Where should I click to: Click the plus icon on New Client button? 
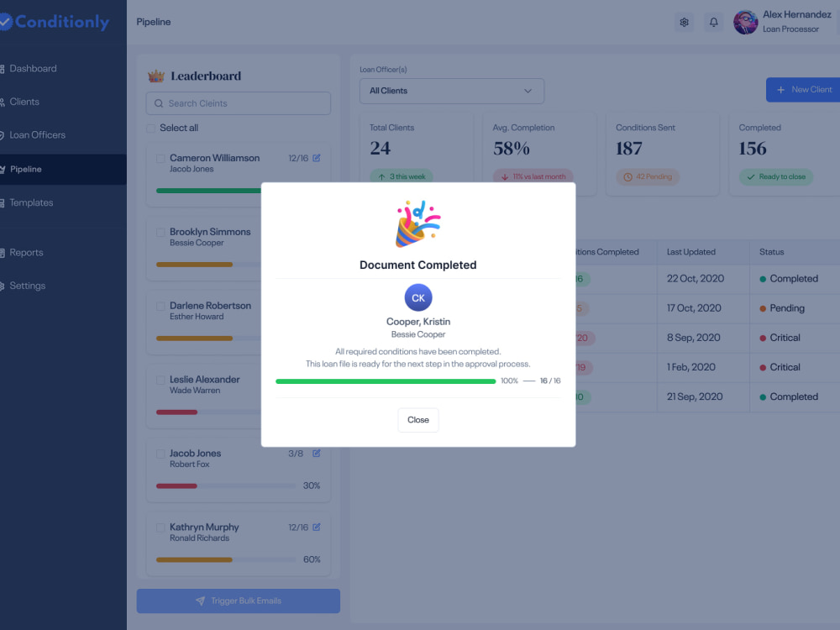click(x=780, y=90)
